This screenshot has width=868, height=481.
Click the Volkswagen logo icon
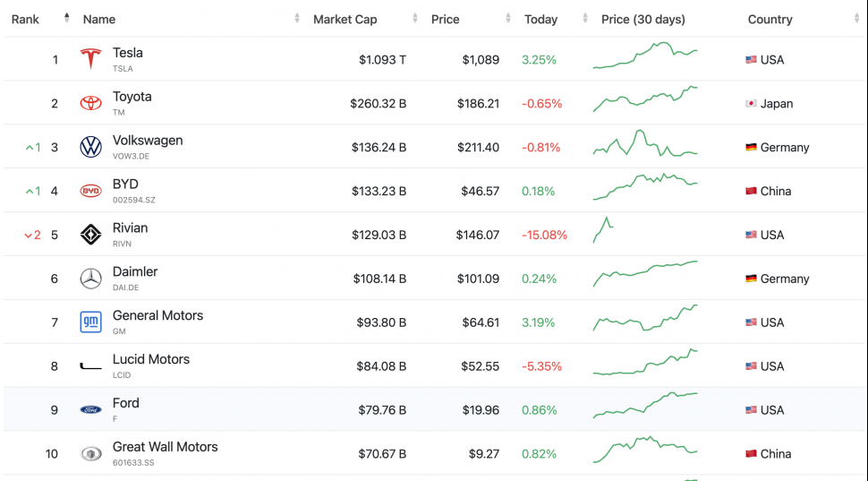tap(90, 147)
